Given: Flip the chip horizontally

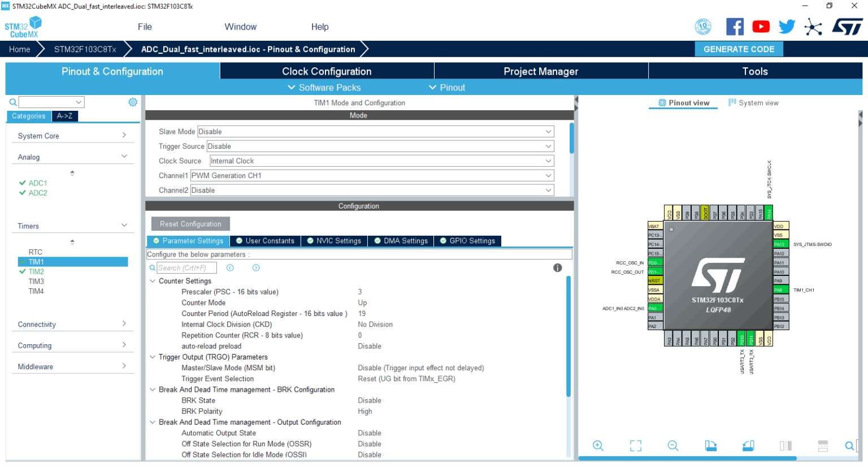Looking at the screenshot, I should [785, 446].
